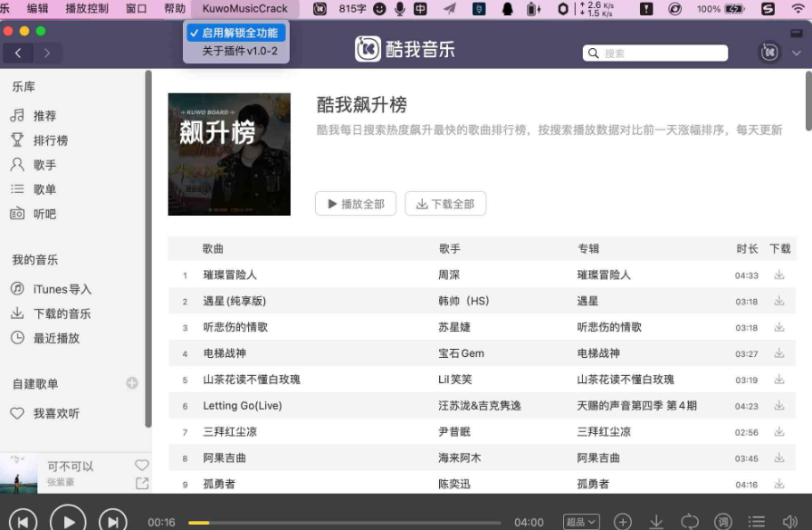This screenshot has width=812, height=530.
Task: Open the 播放控制 menu
Action: pyautogui.click(x=87, y=9)
